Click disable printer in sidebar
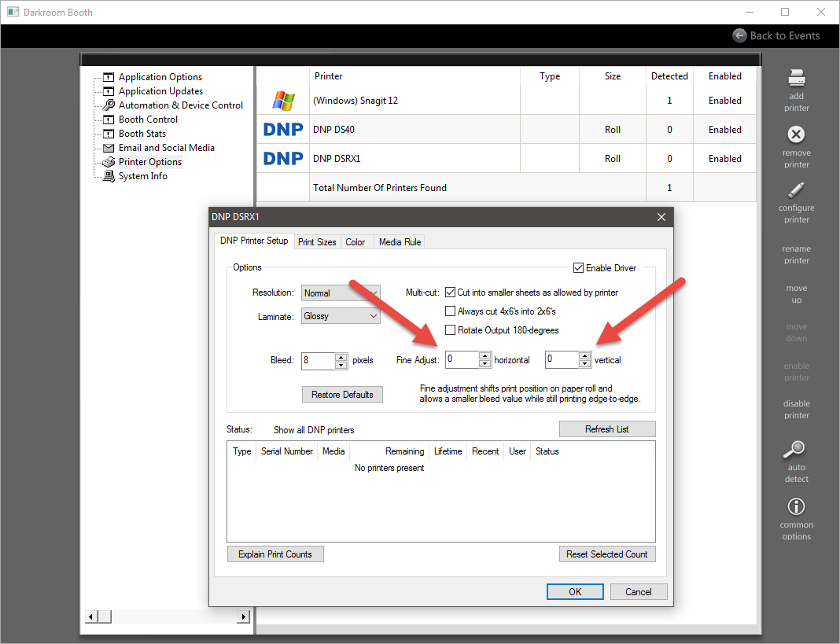 click(796, 410)
